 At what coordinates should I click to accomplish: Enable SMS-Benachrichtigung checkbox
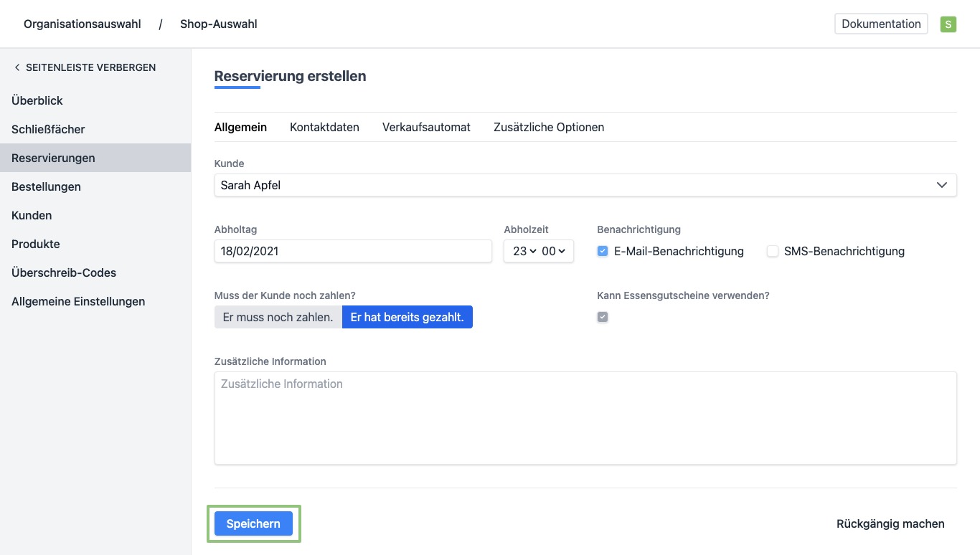(773, 251)
